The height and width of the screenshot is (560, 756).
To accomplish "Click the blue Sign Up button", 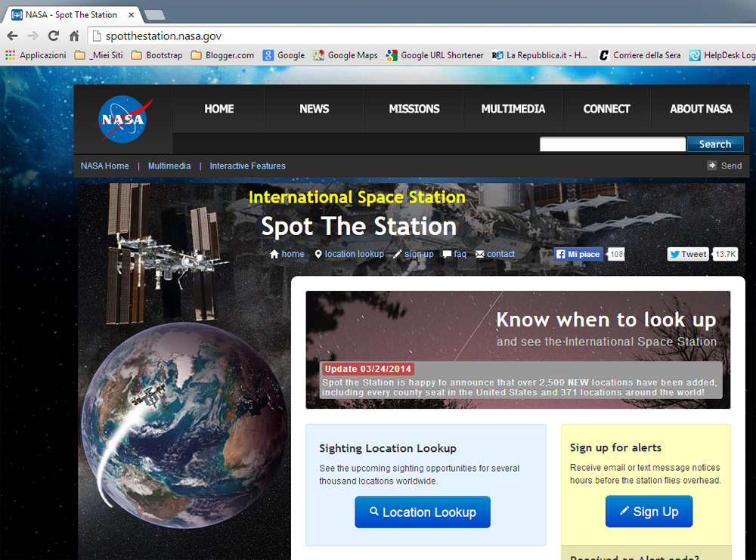I will click(x=649, y=512).
